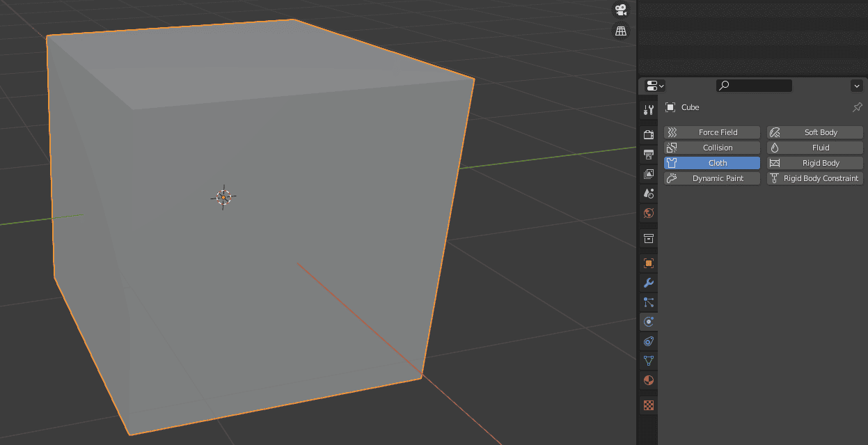Open the Object properties tab
868x445 pixels.
(648, 263)
